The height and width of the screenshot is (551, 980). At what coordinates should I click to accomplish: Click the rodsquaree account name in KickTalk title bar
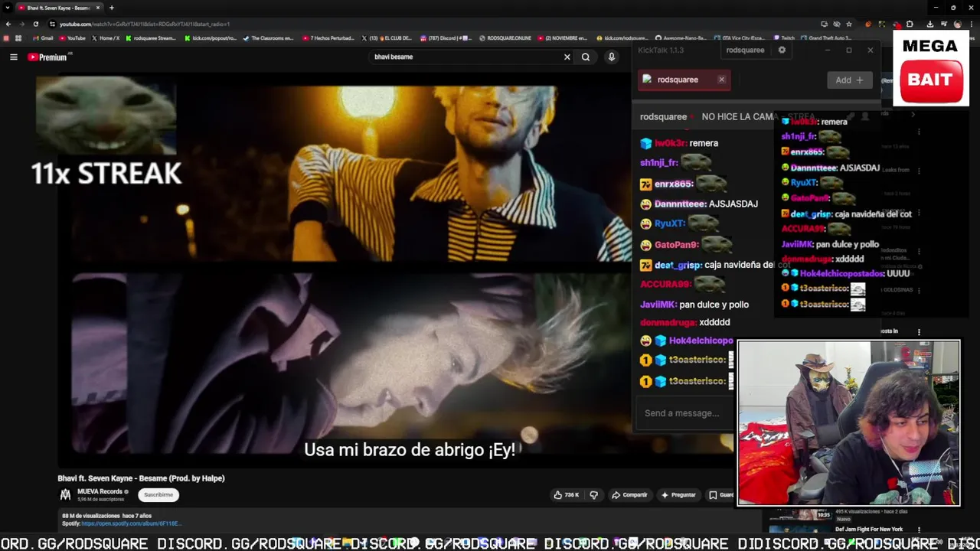click(x=745, y=50)
